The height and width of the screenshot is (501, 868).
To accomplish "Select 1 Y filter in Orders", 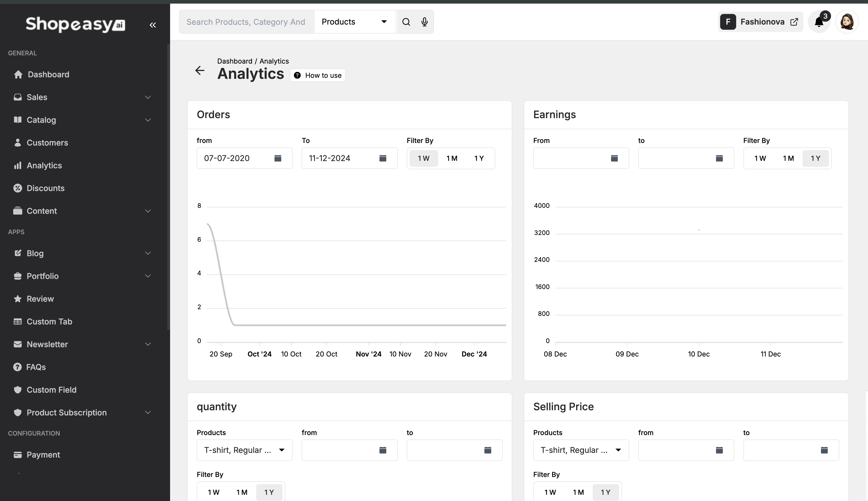I will pyautogui.click(x=479, y=158).
